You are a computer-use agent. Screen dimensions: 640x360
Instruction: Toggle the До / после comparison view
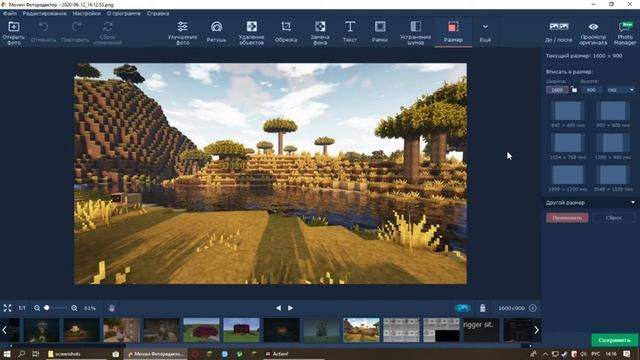coord(558,32)
